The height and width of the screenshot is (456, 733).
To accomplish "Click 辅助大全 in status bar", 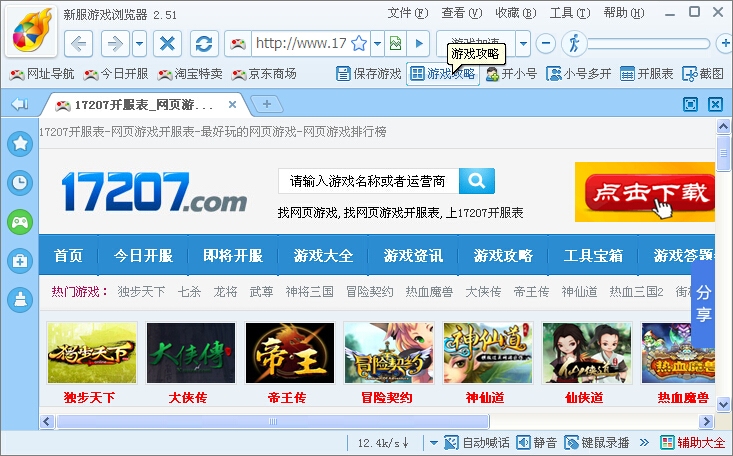I will [x=693, y=442].
